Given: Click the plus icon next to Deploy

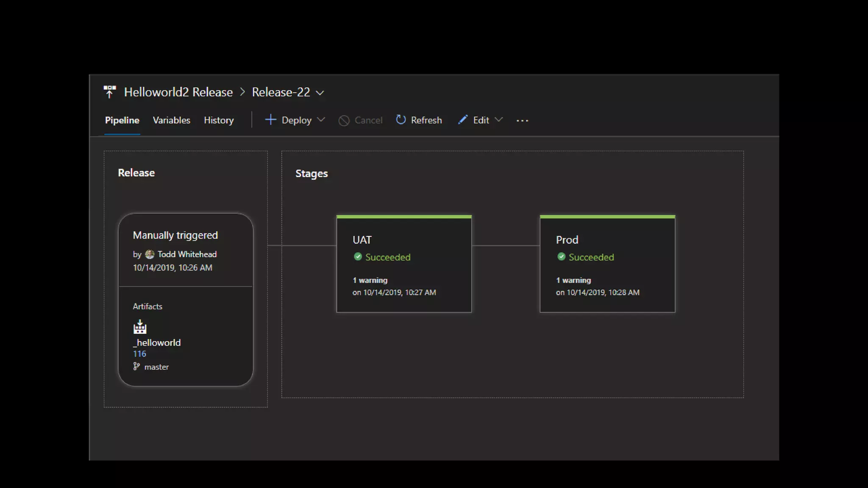Looking at the screenshot, I should tap(270, 120).
